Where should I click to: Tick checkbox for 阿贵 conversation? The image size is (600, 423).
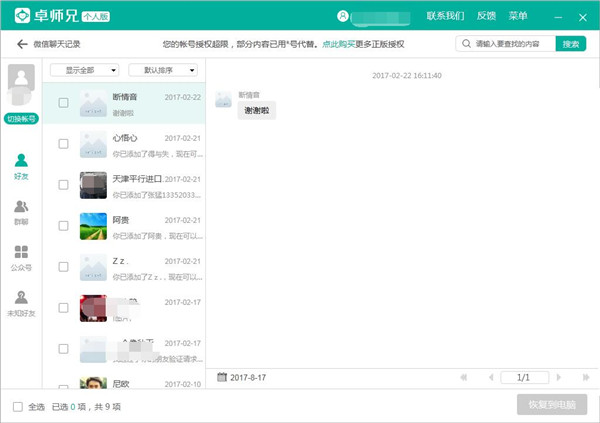coord(64,226)
